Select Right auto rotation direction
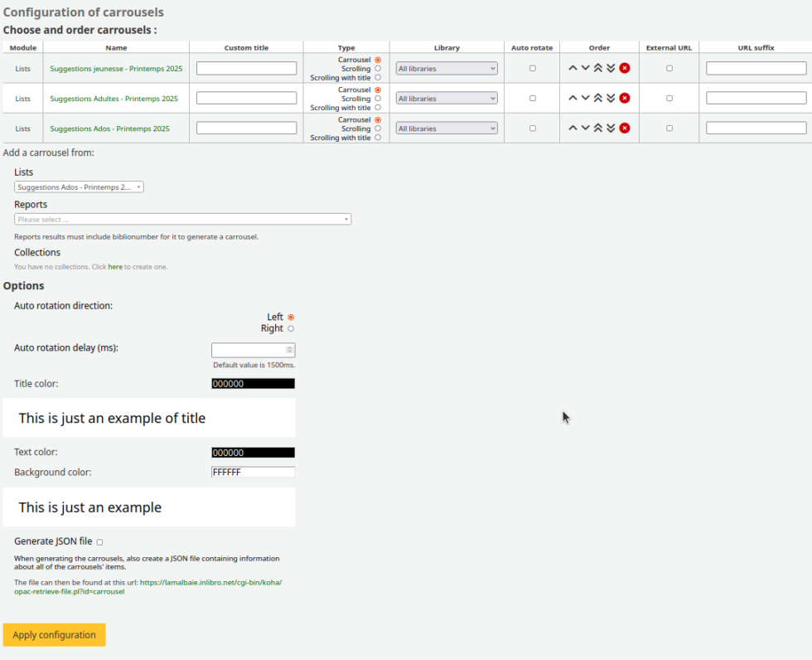The width and height of the screenshot is (812, 660). (291, 328)
